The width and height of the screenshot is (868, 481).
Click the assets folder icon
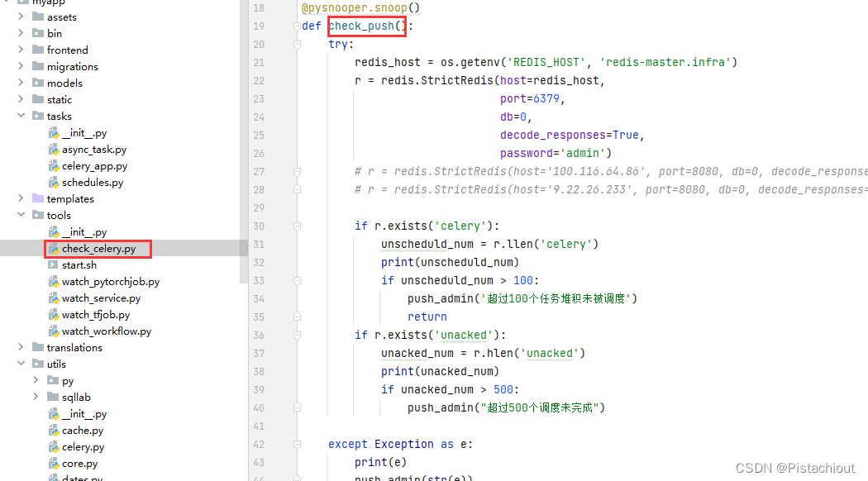click(38, 17)
